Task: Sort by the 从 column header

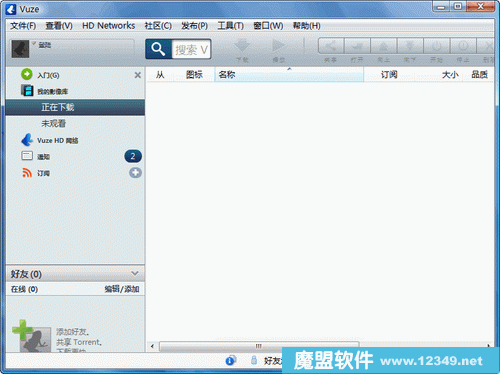Action: [x=160, y=75]
